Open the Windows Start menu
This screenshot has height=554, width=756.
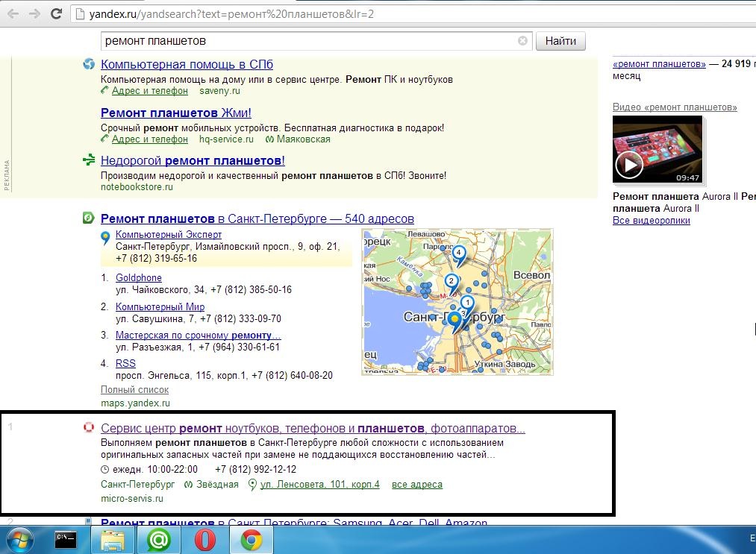click(19, 540)
